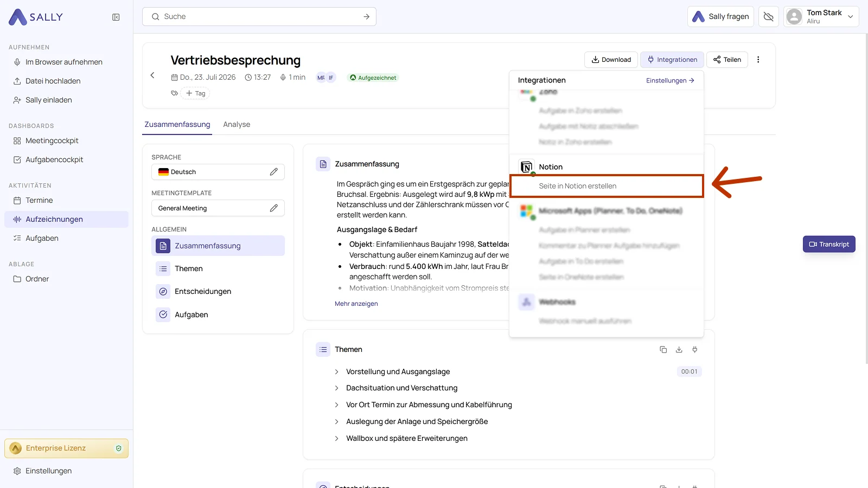Download the Themen section
Screen dimensions: 868x488
tap(679, 350)
